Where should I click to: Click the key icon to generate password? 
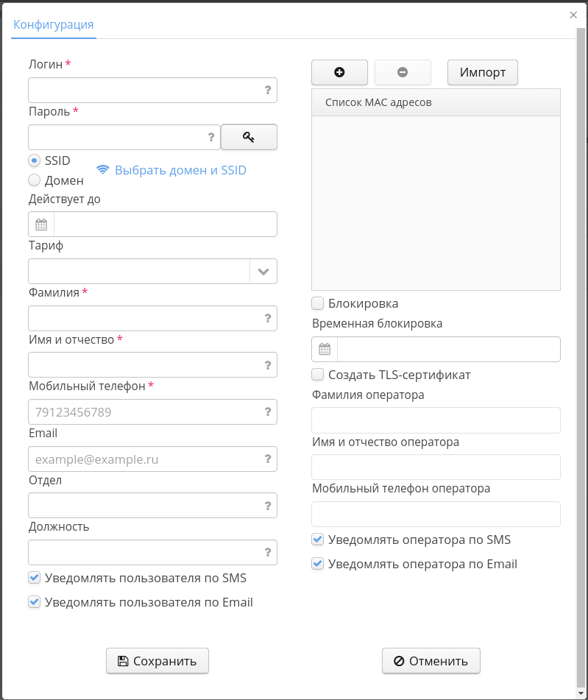pyautogui.click(x=249, y=137)
